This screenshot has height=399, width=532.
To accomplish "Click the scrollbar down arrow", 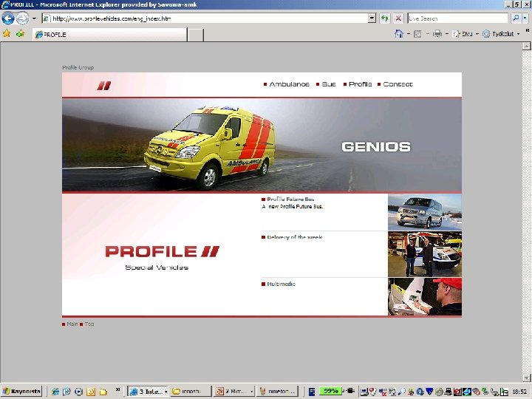I will click(526, 378).
